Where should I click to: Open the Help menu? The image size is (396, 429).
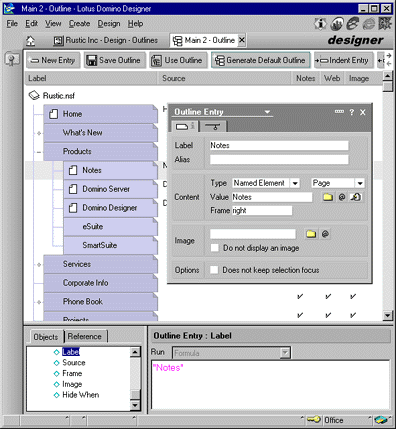(x=135, y=24)
